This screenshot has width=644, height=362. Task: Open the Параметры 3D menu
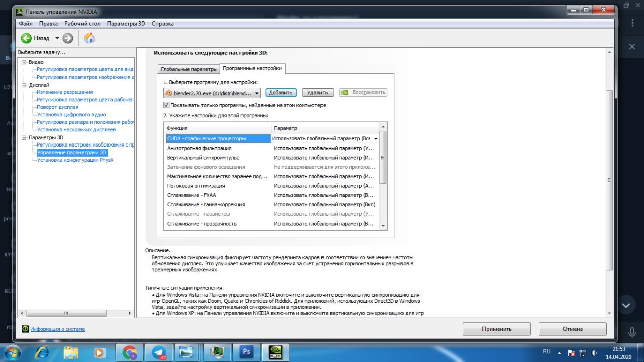click(126, 23)
